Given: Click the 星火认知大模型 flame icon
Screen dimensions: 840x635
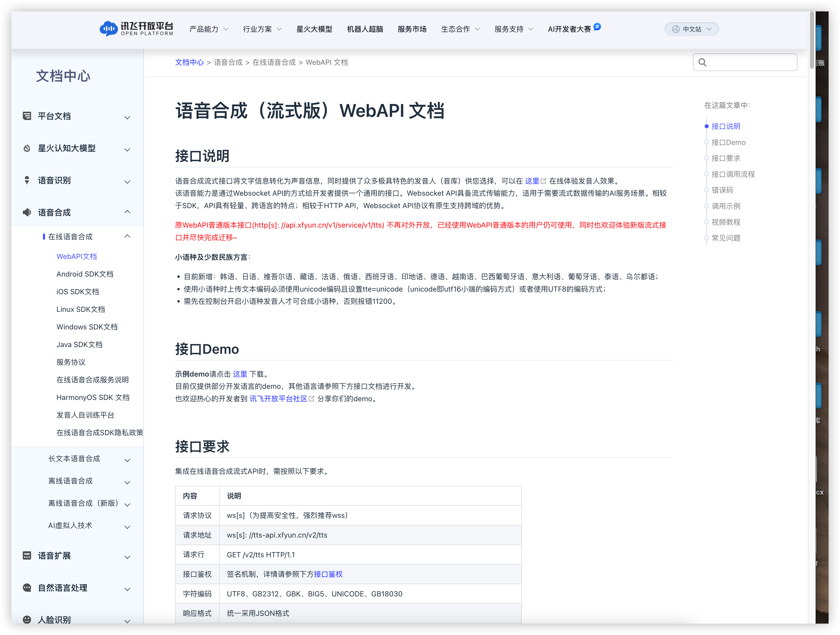Looking at the screenshot, I should [x=27, y=148].
